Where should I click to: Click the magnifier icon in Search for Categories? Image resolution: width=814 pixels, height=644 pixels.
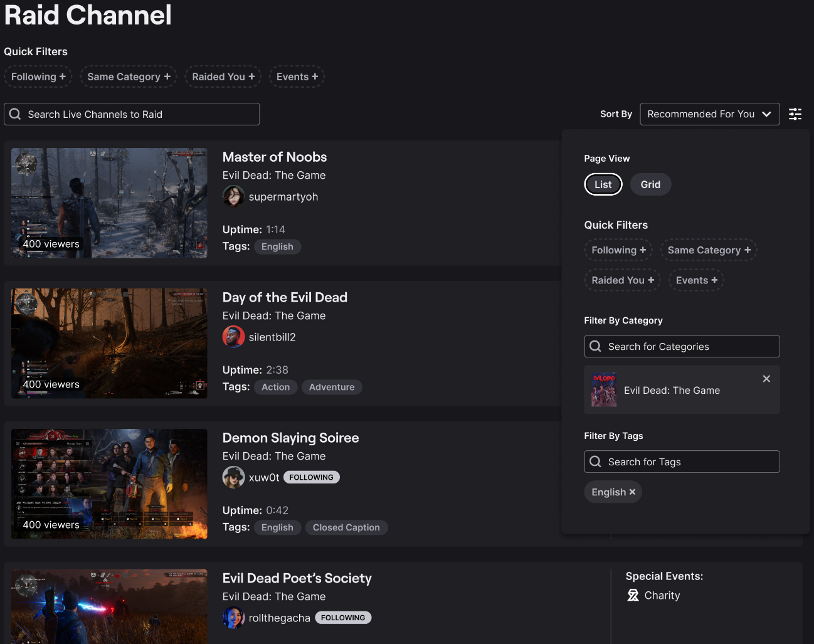click(595, 346)
